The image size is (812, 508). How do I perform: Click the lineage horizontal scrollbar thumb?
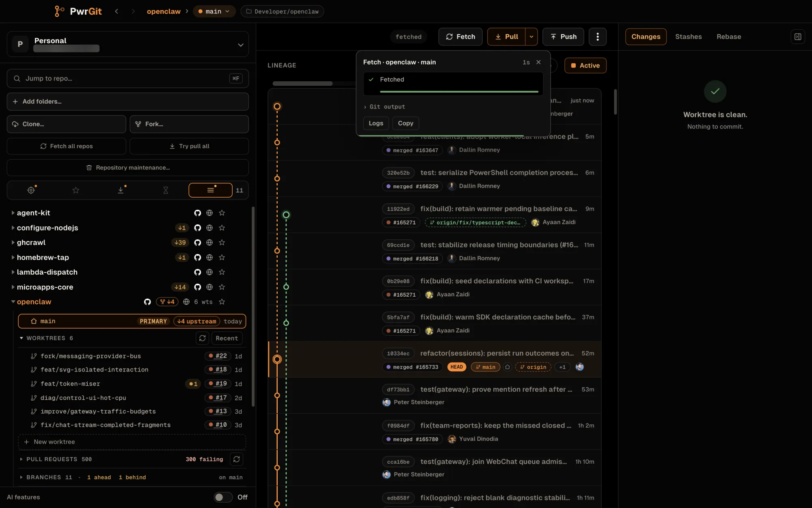[x=302, y=84]
